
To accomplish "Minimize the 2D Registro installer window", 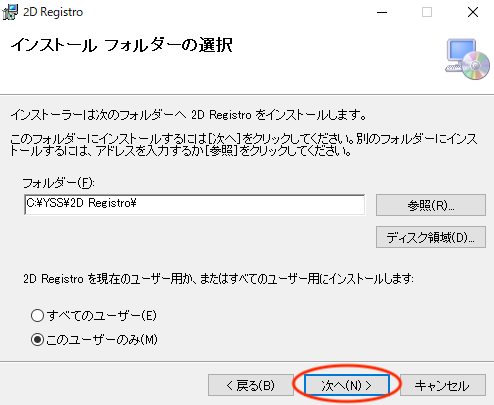I will click(382, 12).
